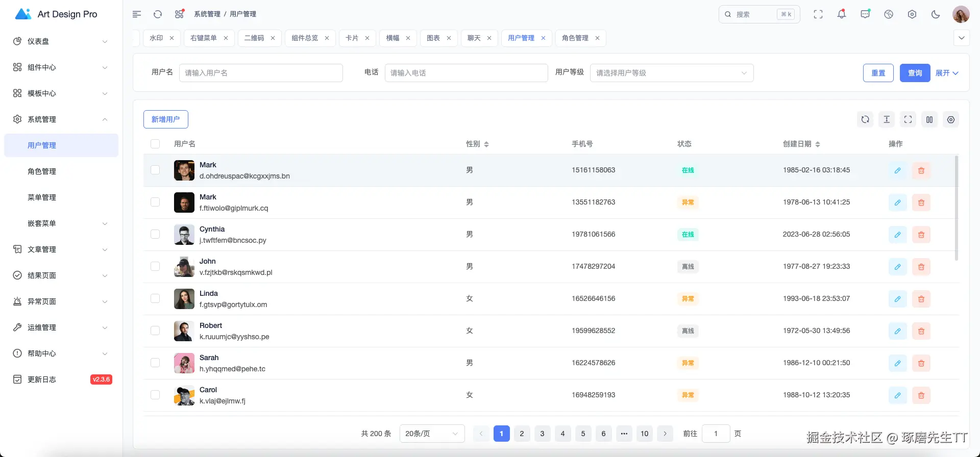The width and height of the screenshot is (980, 457).
Task: Select all rows with header checkbox
Action: (x=155, y=144)
